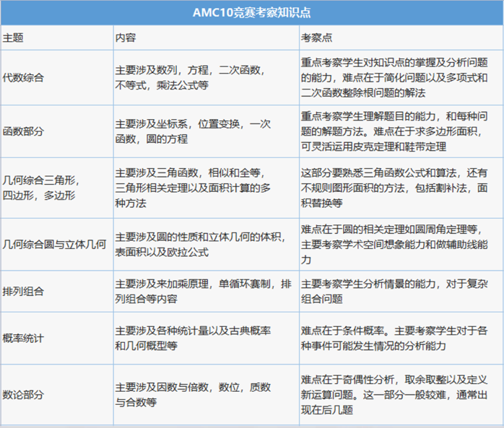Click content cell mentioning 单循环赛制

pos(206,291)
